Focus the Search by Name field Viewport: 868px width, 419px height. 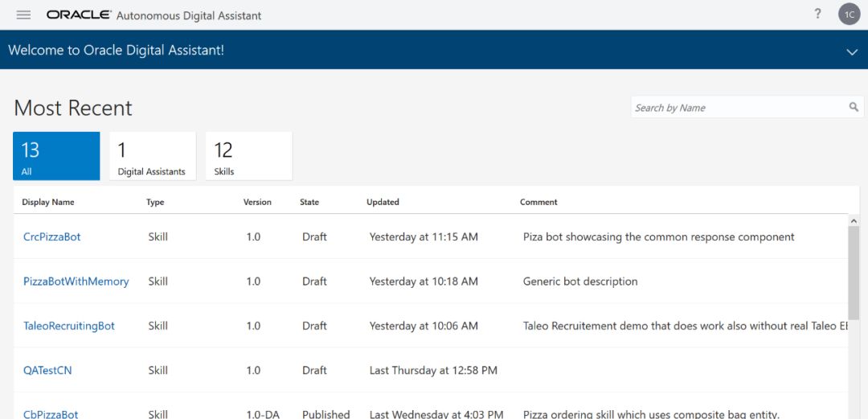point(747,107)
